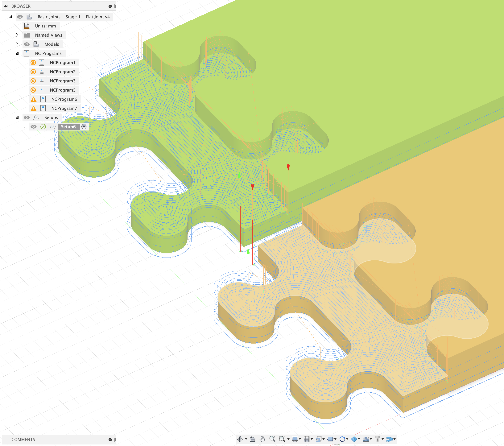Open the Zoom Window dropdown arrow

(x=288, y=439)
